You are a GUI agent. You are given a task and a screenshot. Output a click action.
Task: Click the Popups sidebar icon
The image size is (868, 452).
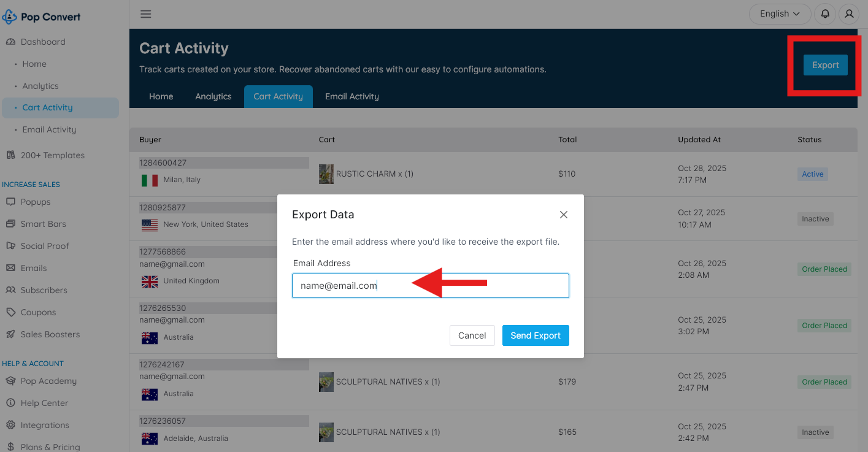tap(10, 202)
